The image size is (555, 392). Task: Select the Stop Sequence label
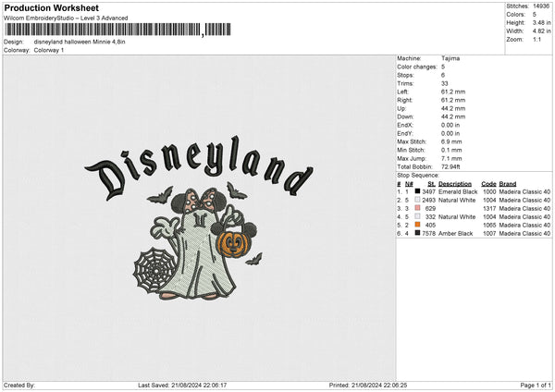(x=418, y=174)
